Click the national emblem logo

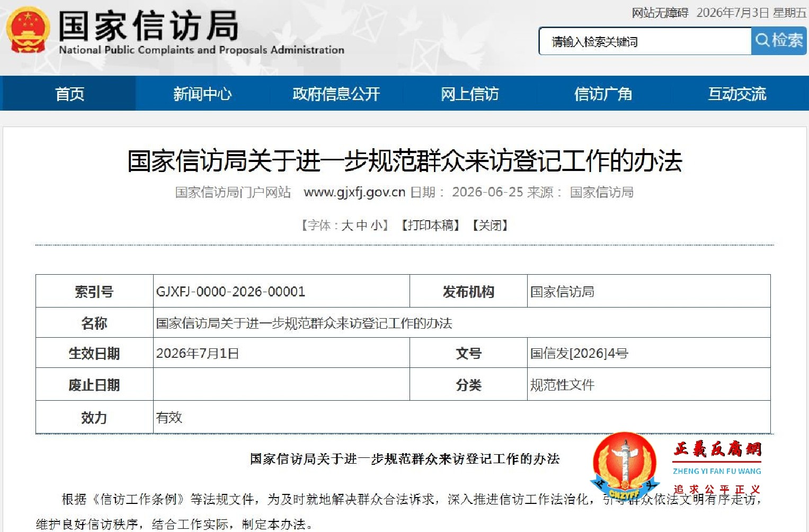28,30
